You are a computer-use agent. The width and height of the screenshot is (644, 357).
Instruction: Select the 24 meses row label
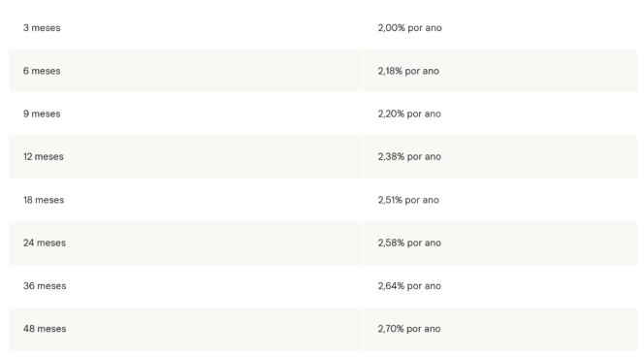[x=45, y=243]
